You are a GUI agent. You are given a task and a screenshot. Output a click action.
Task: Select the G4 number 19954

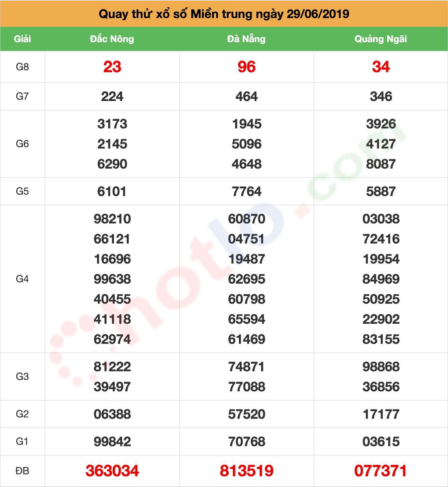pyautogui.click(x=381, y=259)
